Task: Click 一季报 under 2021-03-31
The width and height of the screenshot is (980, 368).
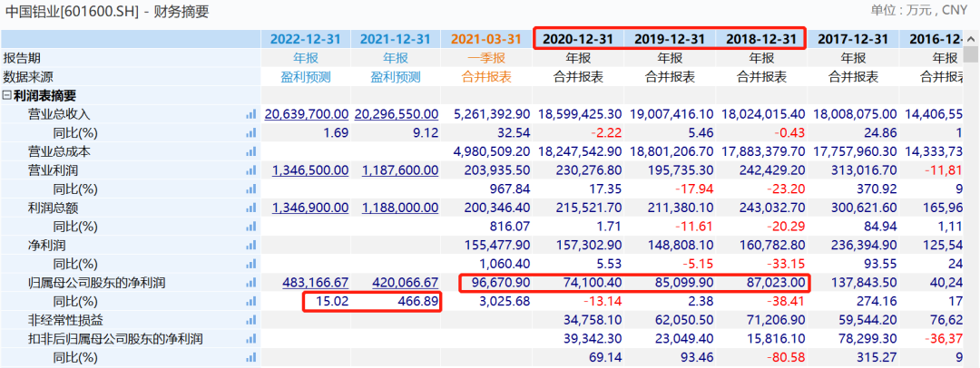Action: click(x=486, y=58)
